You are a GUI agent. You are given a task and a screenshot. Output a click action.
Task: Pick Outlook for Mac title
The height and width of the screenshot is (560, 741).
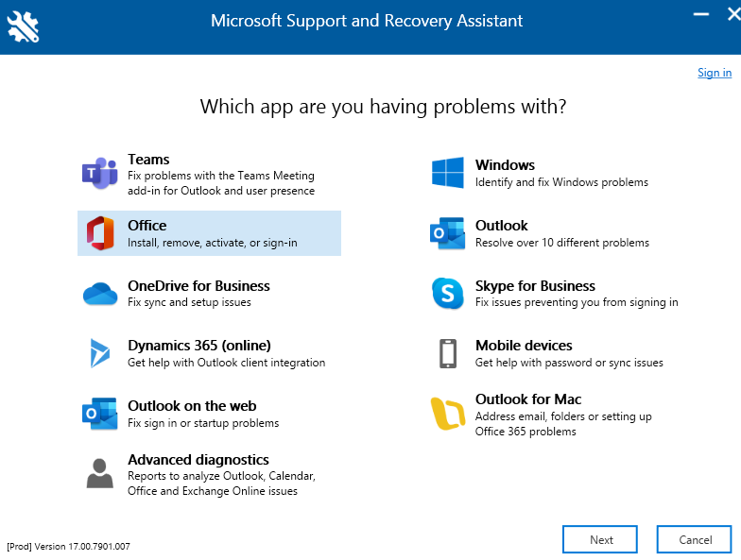(x=527, y=399)
